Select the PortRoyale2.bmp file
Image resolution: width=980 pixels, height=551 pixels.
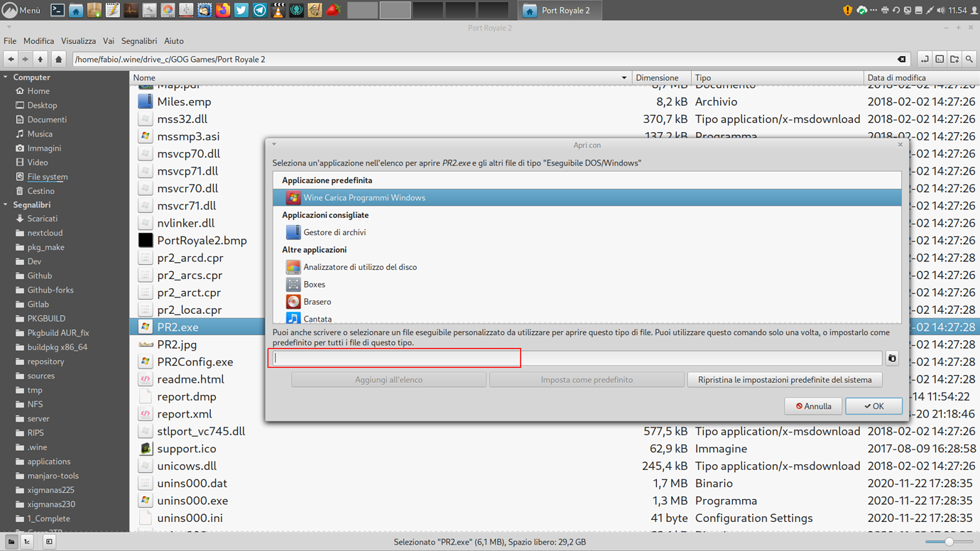tap(202, 241)
